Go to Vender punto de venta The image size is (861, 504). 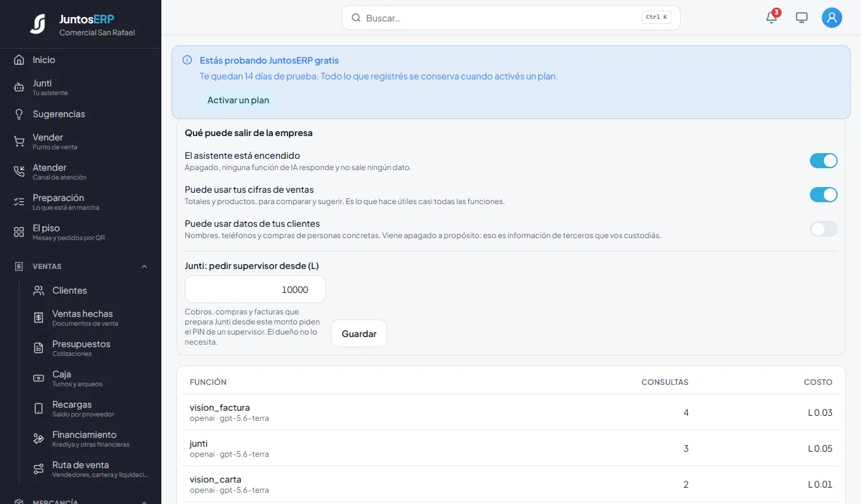coord(81,142)
